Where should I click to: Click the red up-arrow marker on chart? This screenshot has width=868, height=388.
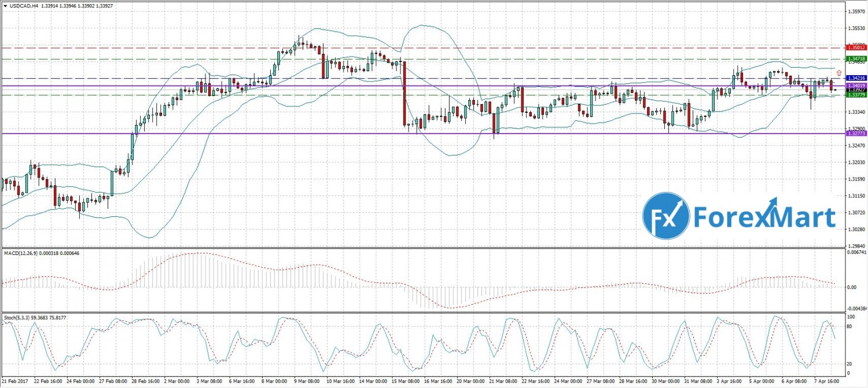point(839,73)
